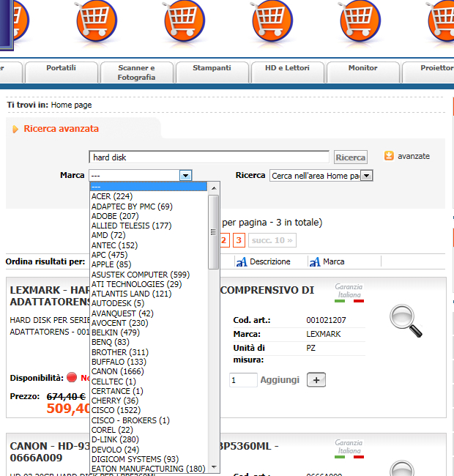The height and width of the screenshot is (476, 454).
Task: Choose COREL (22) in the list
Action: tap(149, 430)
